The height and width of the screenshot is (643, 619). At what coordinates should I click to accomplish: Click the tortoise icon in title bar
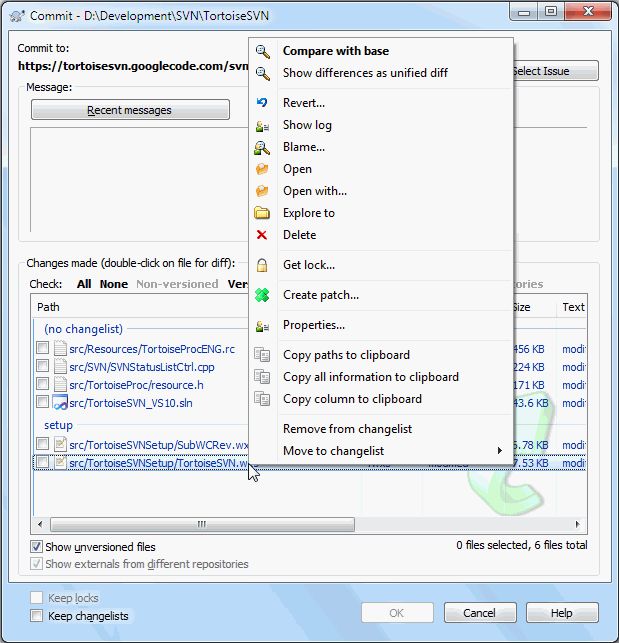17,16
